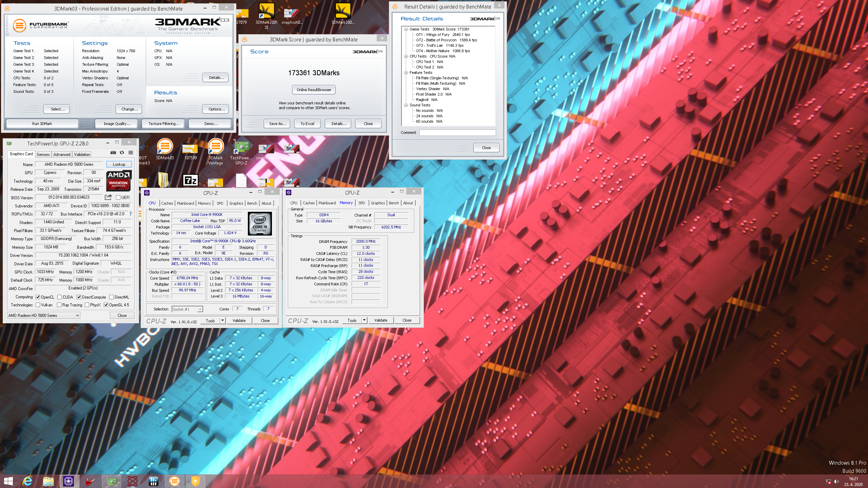Switch to GPU-Z in taskbar
The width and height of the screenshot is (868, 488).
(x=112, y=481)
